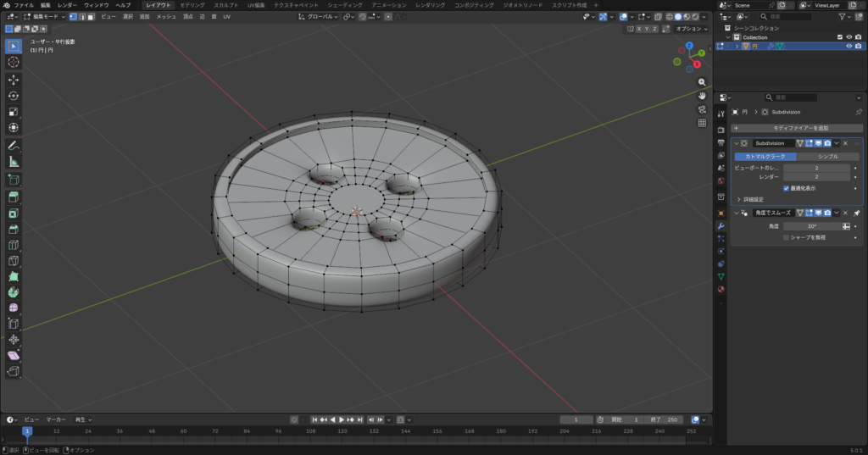Click the 角度 30° slider field
This screenshot has width=868, height=455.
click(811, 226)
